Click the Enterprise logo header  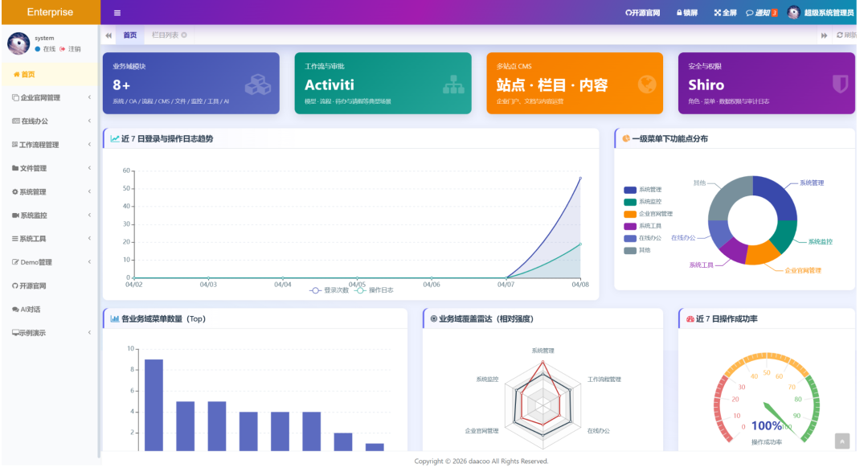click(51, 12)
